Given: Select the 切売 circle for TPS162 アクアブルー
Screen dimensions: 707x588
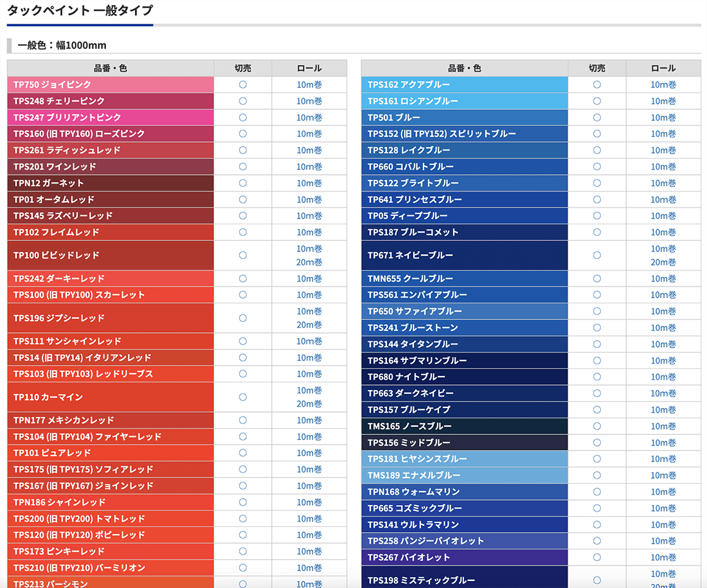Looking at the screenshot, I should (597, 84).
